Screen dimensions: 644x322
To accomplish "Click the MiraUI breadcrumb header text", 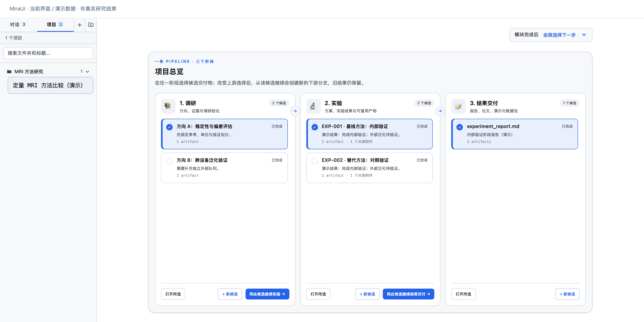I will [63, 8].
